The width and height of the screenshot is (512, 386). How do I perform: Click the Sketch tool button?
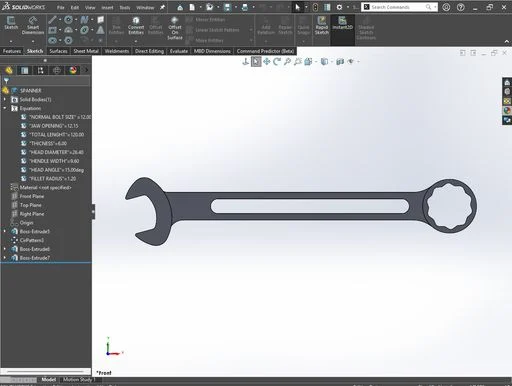pos(11,23)
